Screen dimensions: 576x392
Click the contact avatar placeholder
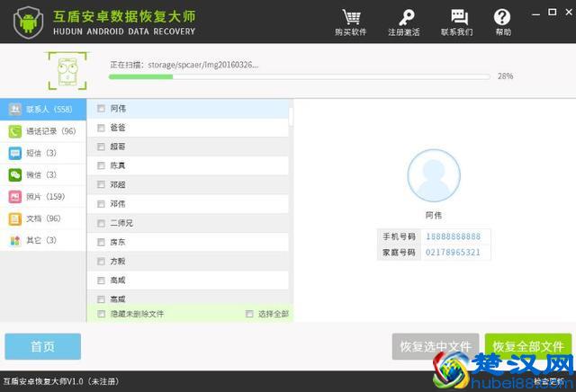[x=434, y=175]
